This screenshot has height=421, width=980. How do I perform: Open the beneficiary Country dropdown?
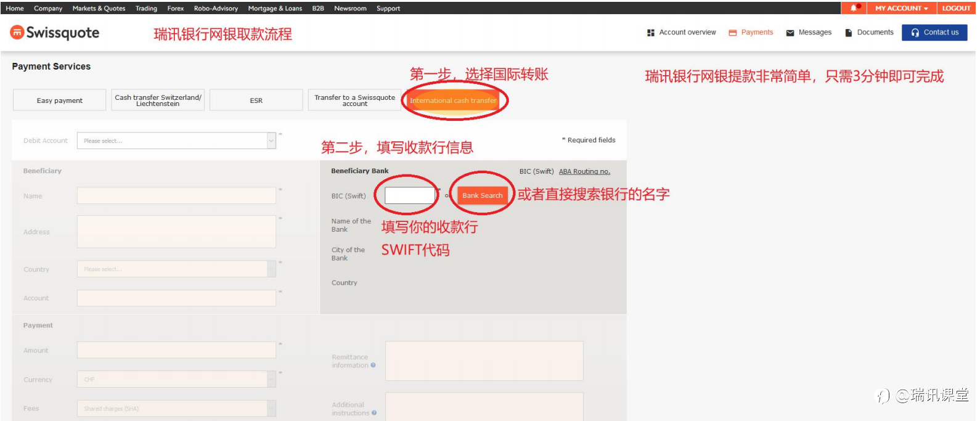pyautogui.click(x=176, y=269)
